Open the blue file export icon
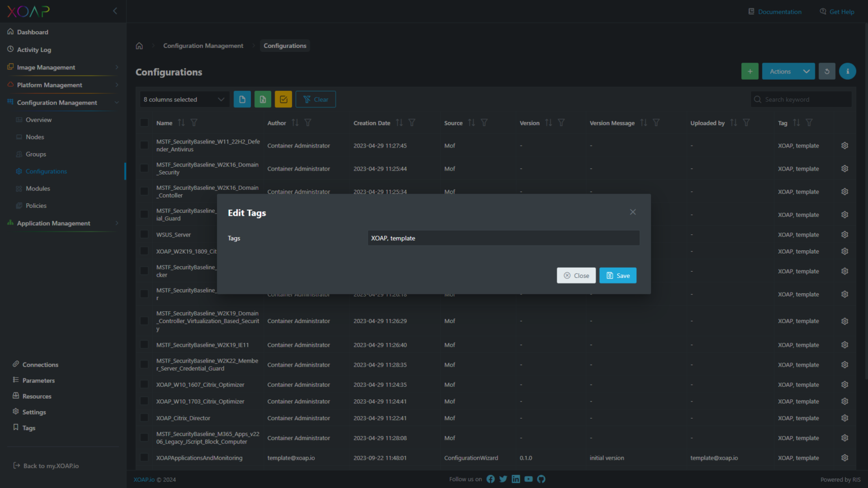Viewport: 868px width, 488px height. (242, 99)
